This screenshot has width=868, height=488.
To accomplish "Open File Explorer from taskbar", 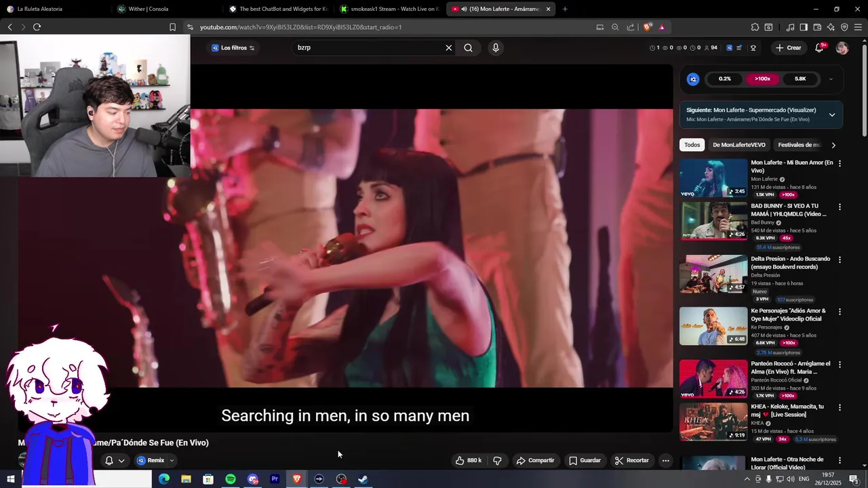I will tap(186, 479).
